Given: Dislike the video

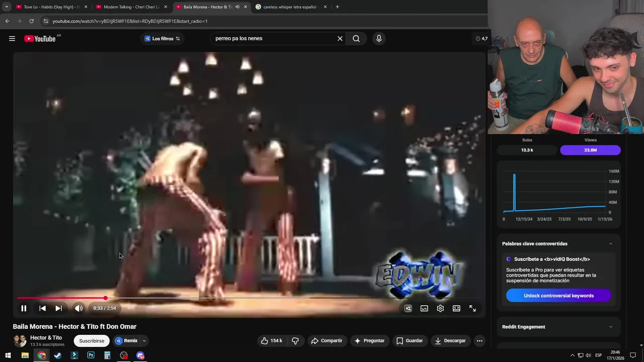Looking at the screenshot, I should (295, 341).
